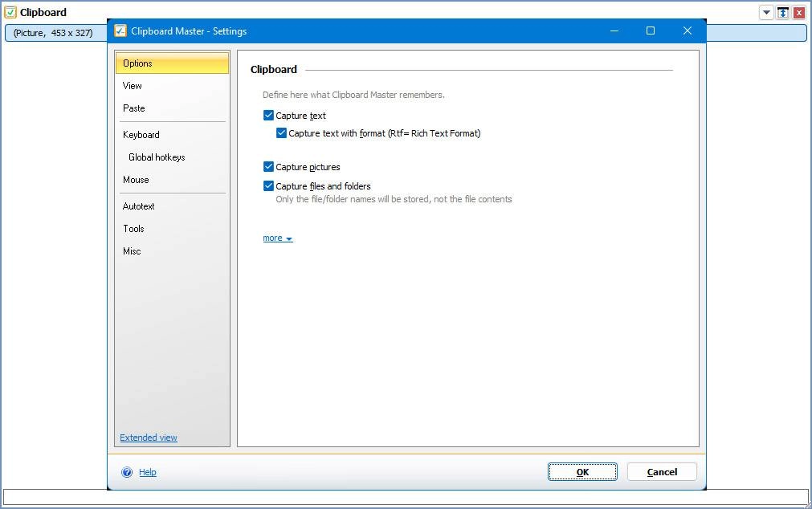Disable Capture text with format checkbox
Image resolution: width=812 pixels, height=509 pixels.
[x=281, y=132]
